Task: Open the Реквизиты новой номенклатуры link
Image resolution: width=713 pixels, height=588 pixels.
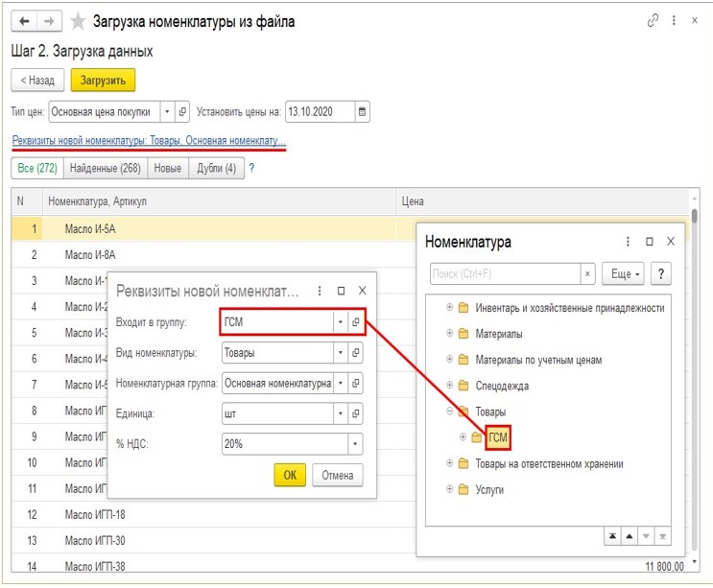Action: (x=149, y=141)
